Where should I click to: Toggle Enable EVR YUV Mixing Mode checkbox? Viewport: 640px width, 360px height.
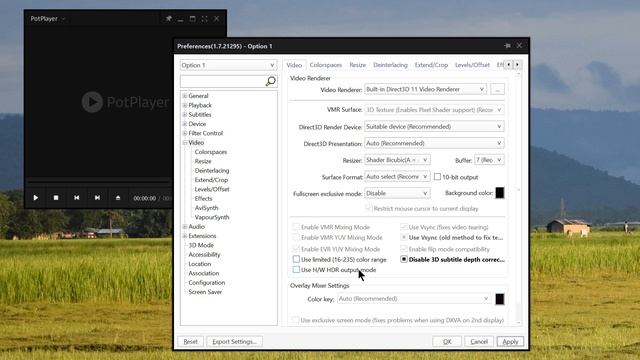pos(296,249)
